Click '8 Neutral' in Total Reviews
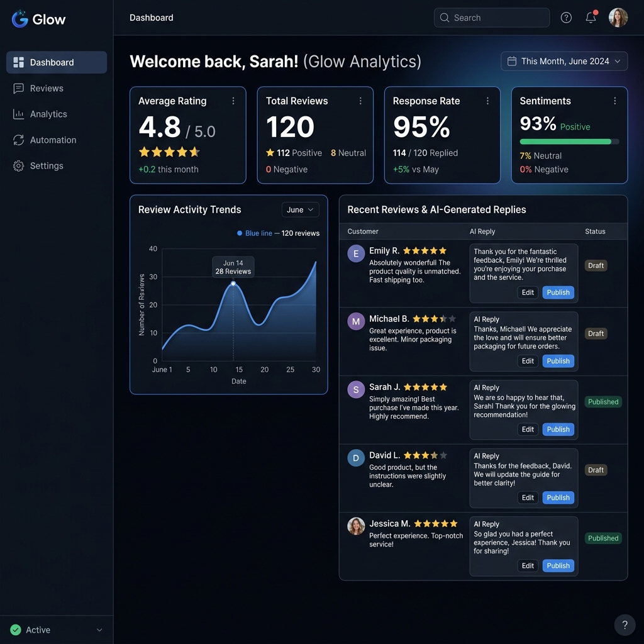Screen dimensions: 644x644 tap(348, 153)
